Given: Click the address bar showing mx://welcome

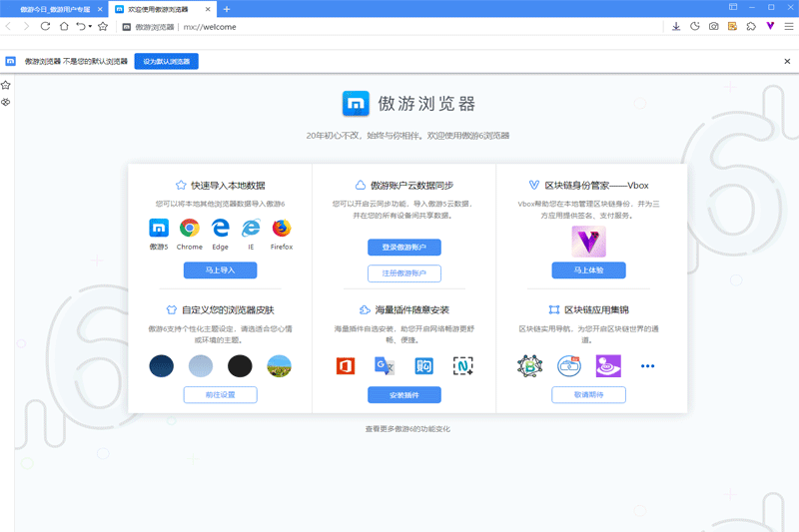Looking at the screenshot, I should pyautogui.click(x=399, y=27).
